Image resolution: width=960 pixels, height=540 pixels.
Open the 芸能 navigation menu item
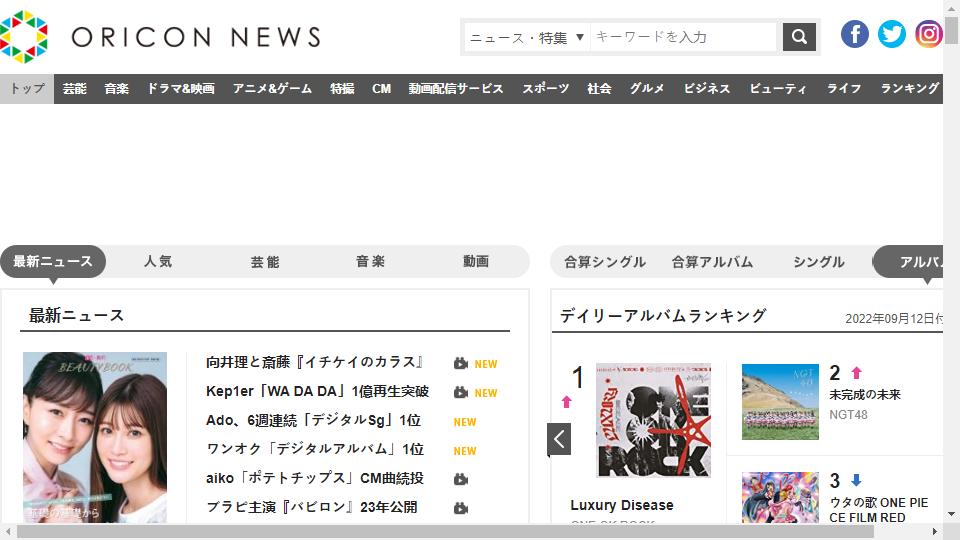75,89
